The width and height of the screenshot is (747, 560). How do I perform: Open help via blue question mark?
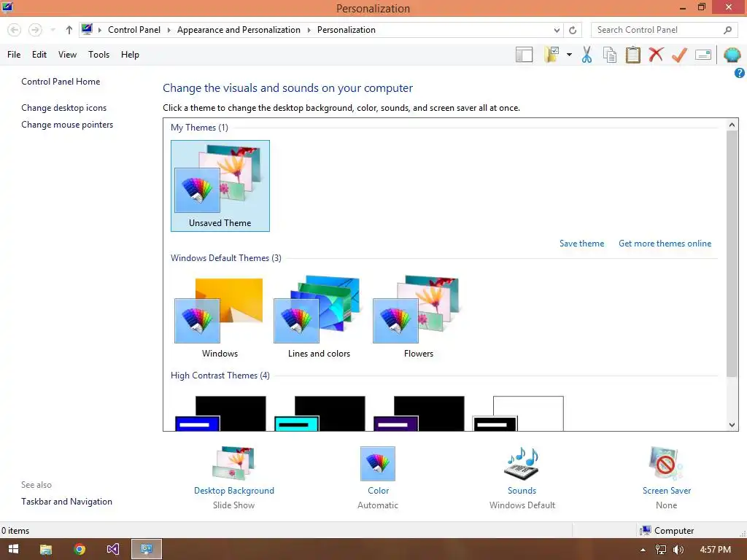(740, 73)
